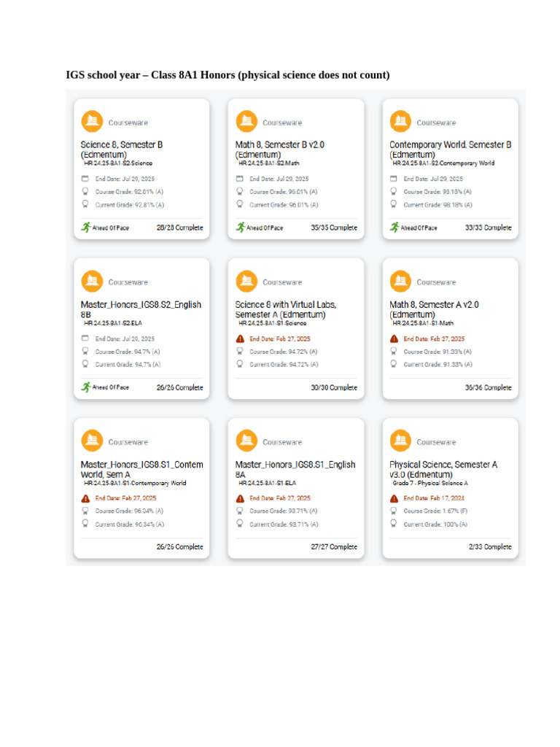Click the Courseware icon on Contemporary World, Semester B card
560x747 pixels.
coord(400,121)
